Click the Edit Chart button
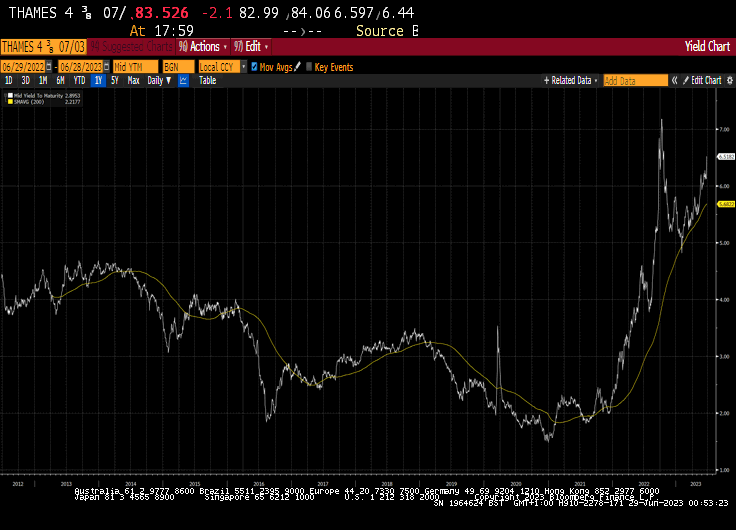This screenshot has width=736, height=530. pyautogui.click(x=702, y=81)
